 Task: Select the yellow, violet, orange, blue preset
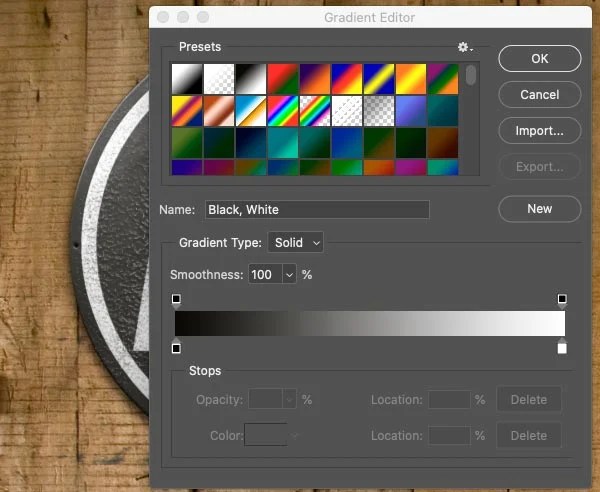point(187,111)
